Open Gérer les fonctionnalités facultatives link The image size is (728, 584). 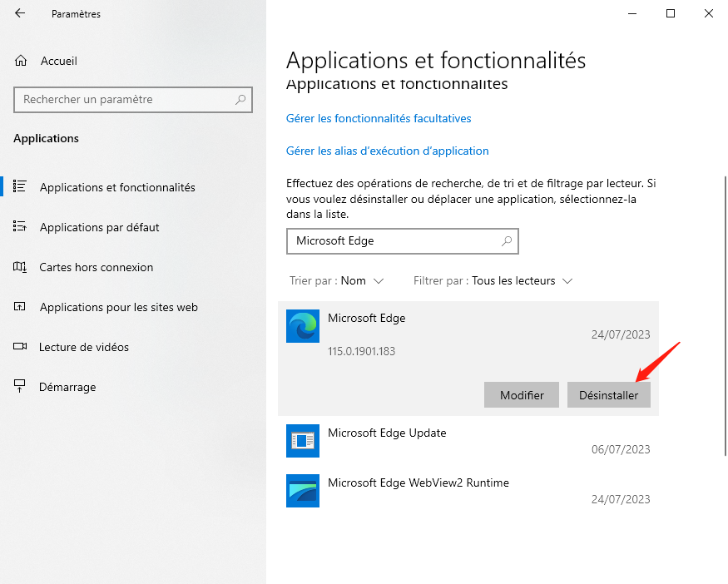[x=379, y=118]
